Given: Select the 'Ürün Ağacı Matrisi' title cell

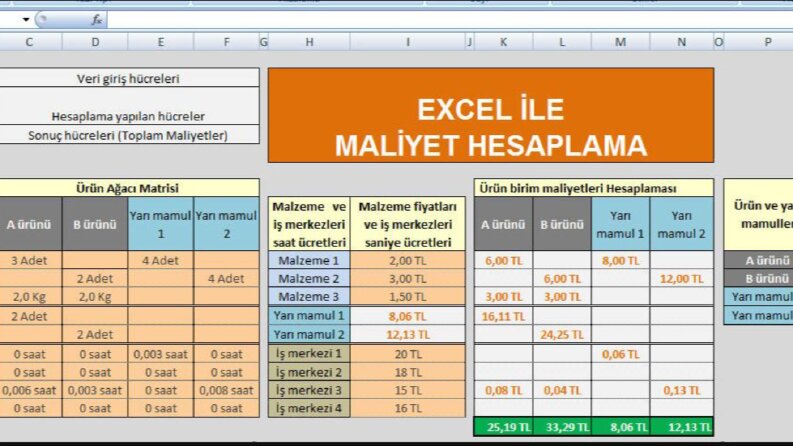Looking at the screenshot, I should [128, 188].
